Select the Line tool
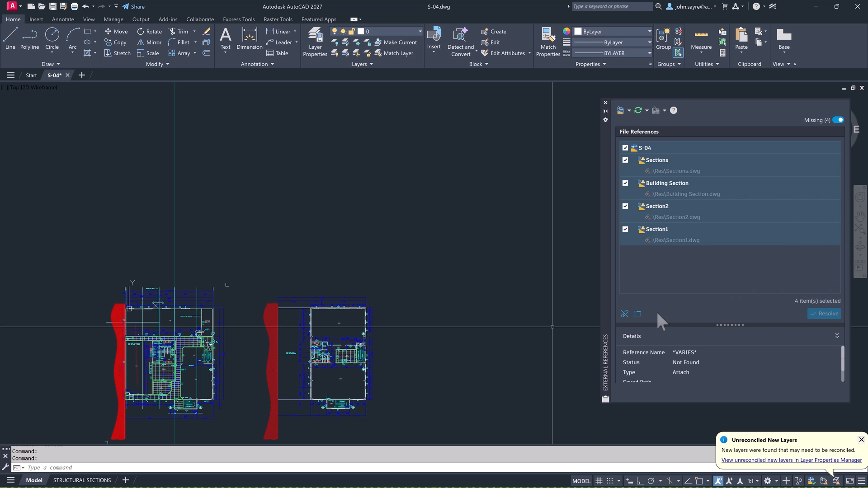This screenshot has height=488, width=868. coord(10,38)
